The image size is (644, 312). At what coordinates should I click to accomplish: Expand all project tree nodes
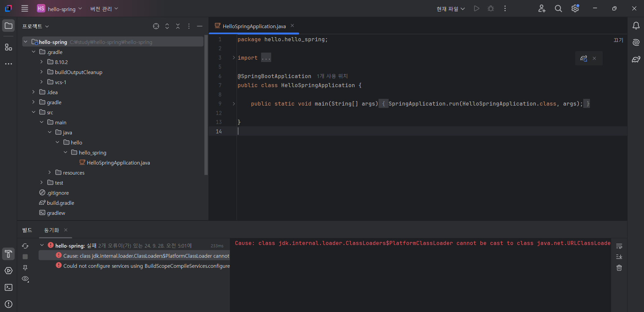point(167,26)
